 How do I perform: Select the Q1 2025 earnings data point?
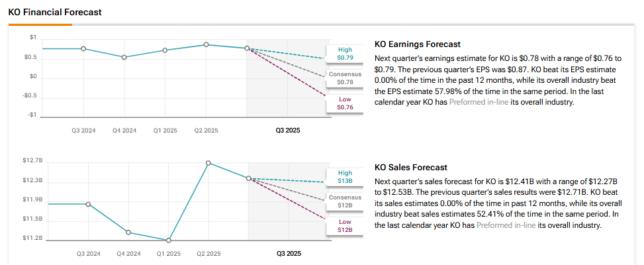[x=165, y=50]
